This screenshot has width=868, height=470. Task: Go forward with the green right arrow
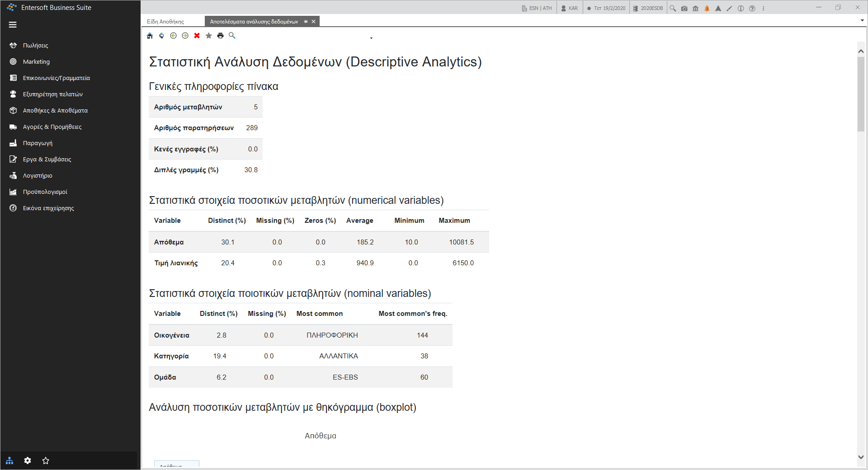point(185,36)
